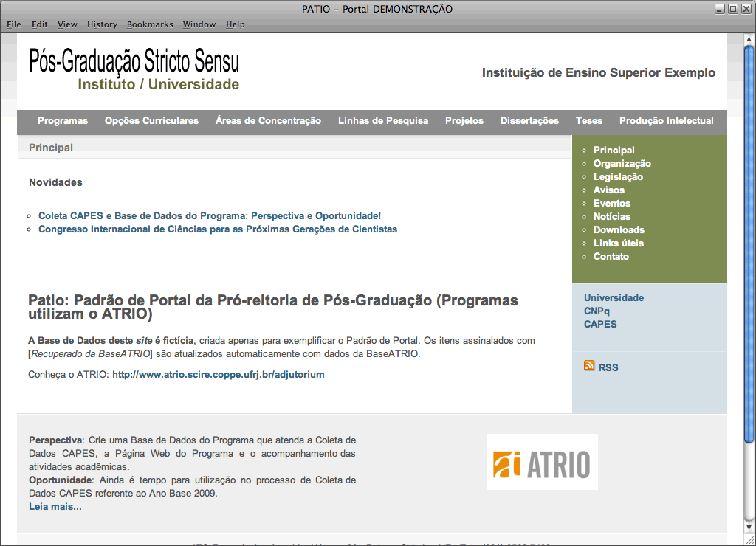Viewport: 756px width, 546px height.
Task: Follow the atrio.scire.coppe.ufrj.br URL link
Action: [218, 375]
